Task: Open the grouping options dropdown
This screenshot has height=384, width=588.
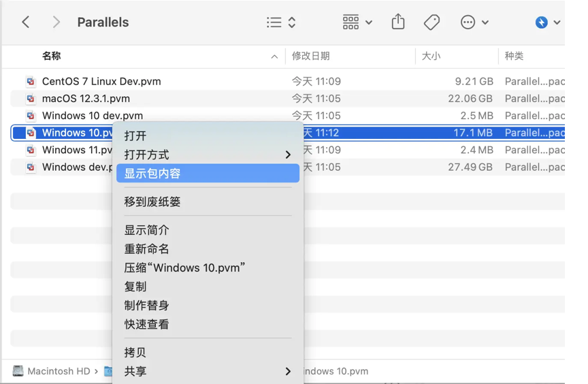Action: 357,22
